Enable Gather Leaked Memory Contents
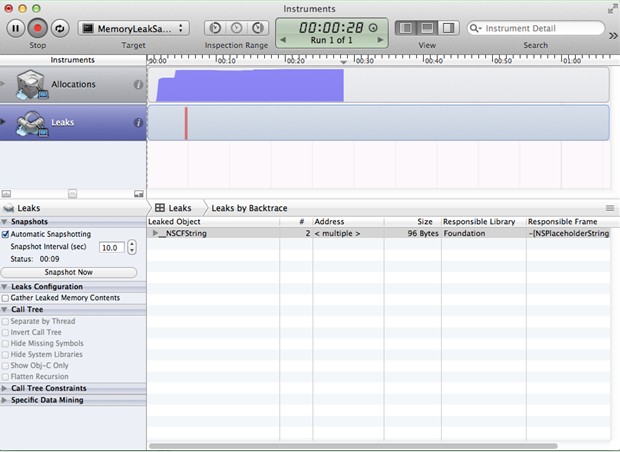The width and height of the screenshot is (620, 452). coord(6,298)
